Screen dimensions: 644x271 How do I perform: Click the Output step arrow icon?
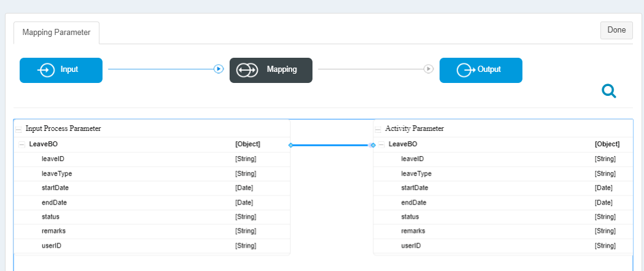(x=466, y=70)
